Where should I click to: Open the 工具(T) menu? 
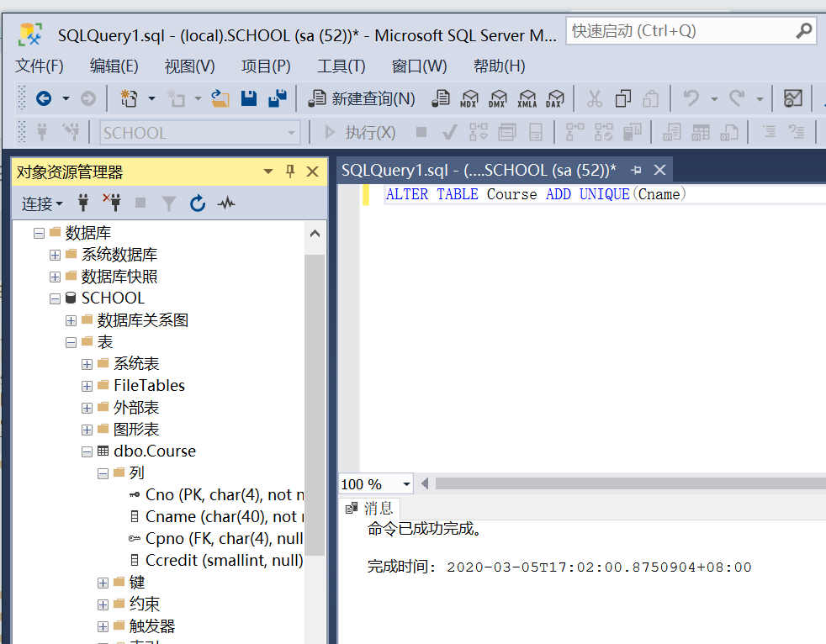342,66
